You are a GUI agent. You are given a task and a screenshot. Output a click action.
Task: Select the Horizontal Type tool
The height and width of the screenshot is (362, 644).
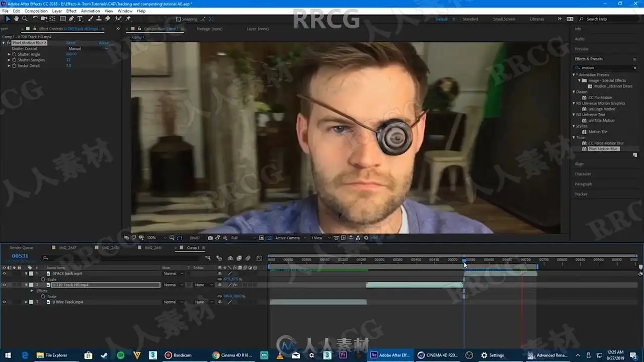[x=80, y=19]
